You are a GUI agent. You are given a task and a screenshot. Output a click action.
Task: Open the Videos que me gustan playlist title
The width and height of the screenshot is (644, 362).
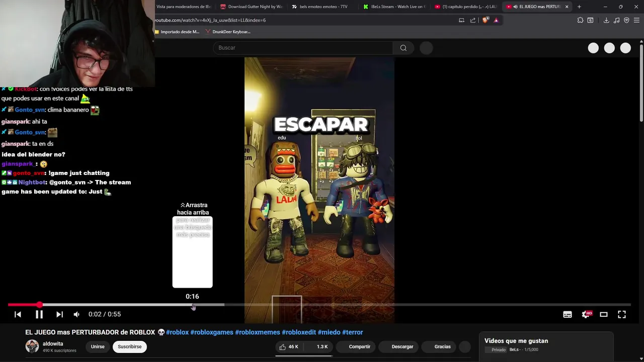[516, 341]
